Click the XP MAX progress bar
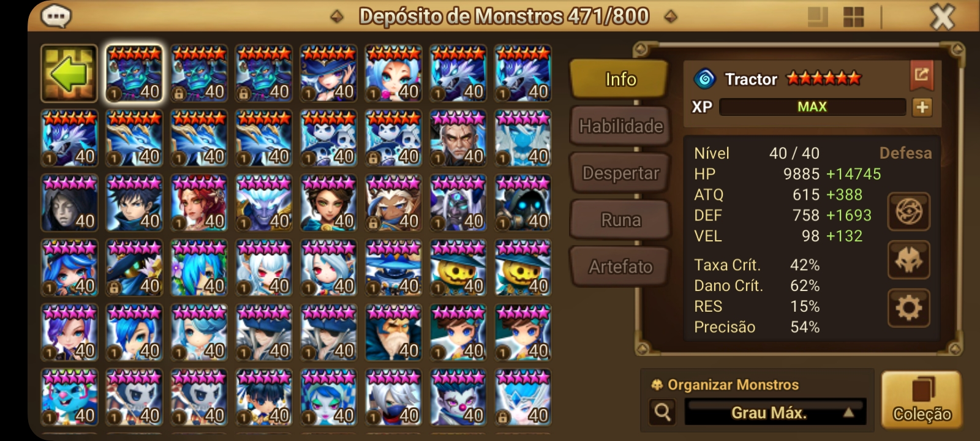 812,107
